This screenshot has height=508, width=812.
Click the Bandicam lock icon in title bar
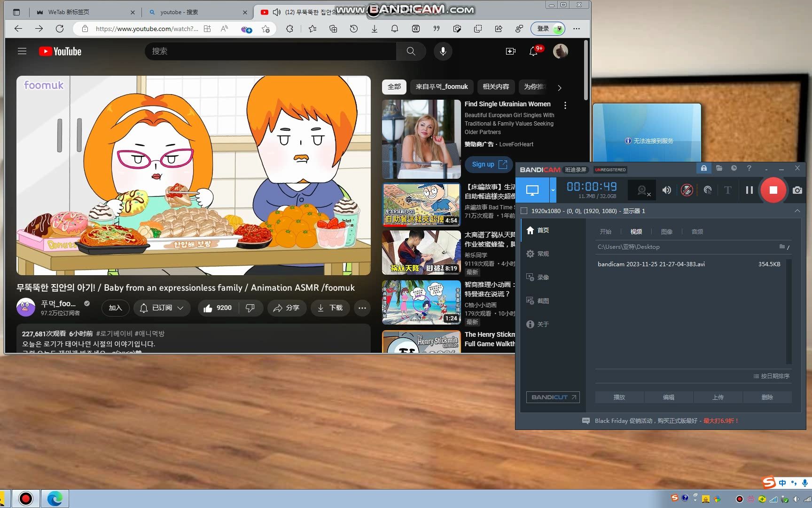click(703, 168)
